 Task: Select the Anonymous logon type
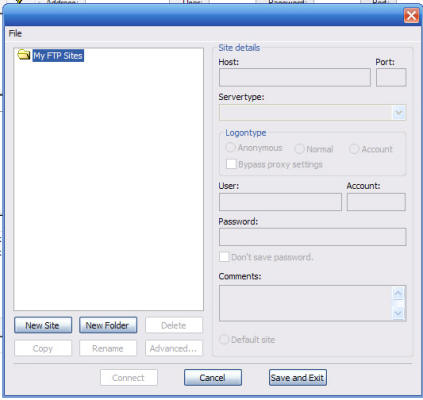[230, 147]
